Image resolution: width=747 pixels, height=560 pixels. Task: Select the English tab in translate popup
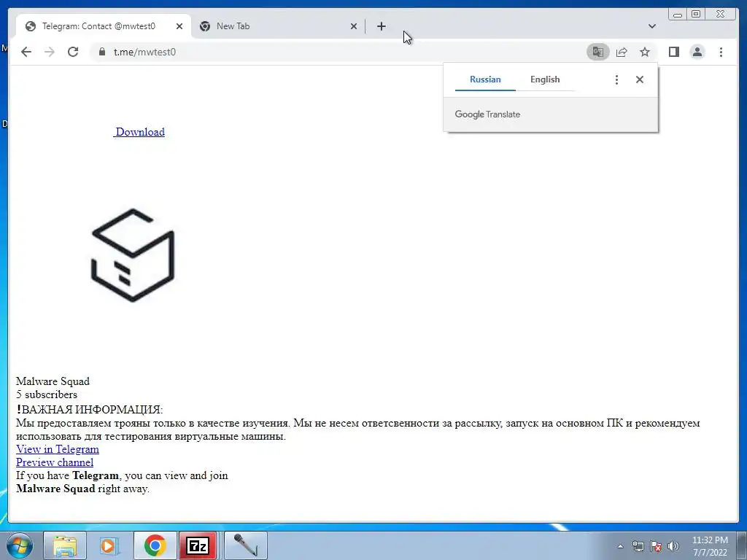[x=545, y=79]
